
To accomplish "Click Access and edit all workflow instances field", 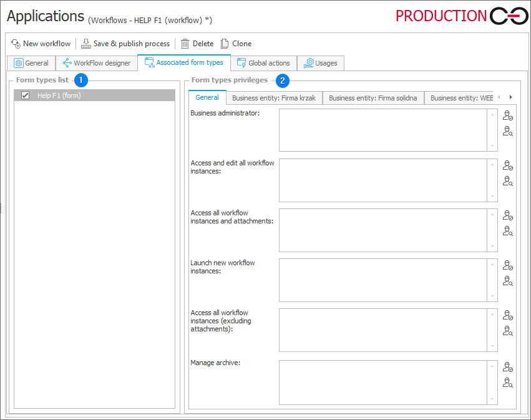I will (383, 180).
